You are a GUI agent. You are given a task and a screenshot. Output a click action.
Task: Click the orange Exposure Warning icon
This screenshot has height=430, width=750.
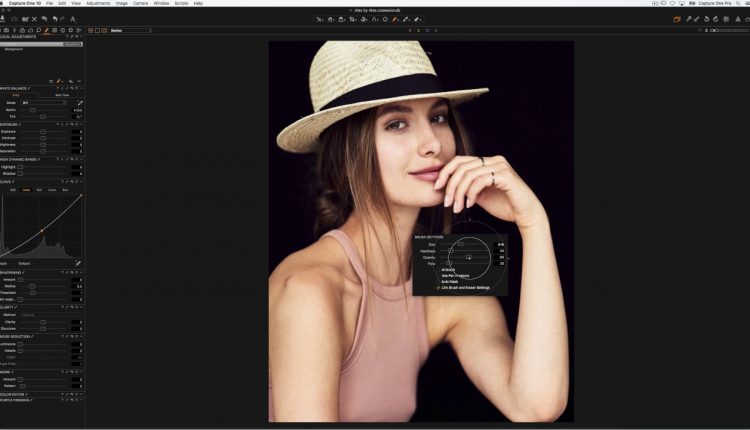pyautogui.click(x=677, y=18)
